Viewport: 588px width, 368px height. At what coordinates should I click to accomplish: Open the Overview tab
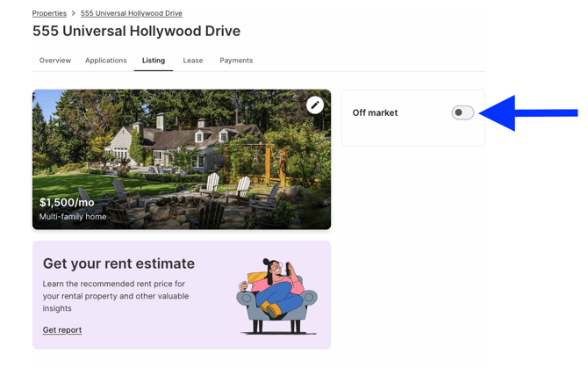55,61
